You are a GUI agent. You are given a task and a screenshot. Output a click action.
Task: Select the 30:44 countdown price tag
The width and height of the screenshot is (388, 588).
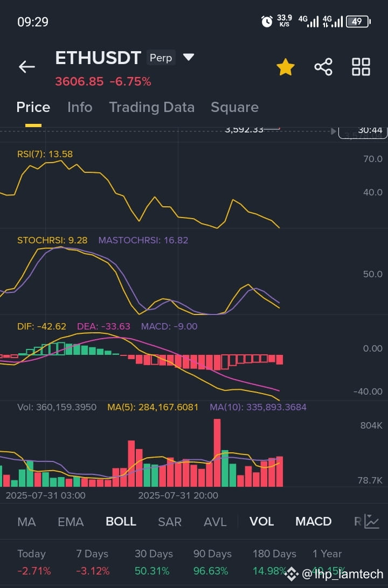tap(363, 133)
